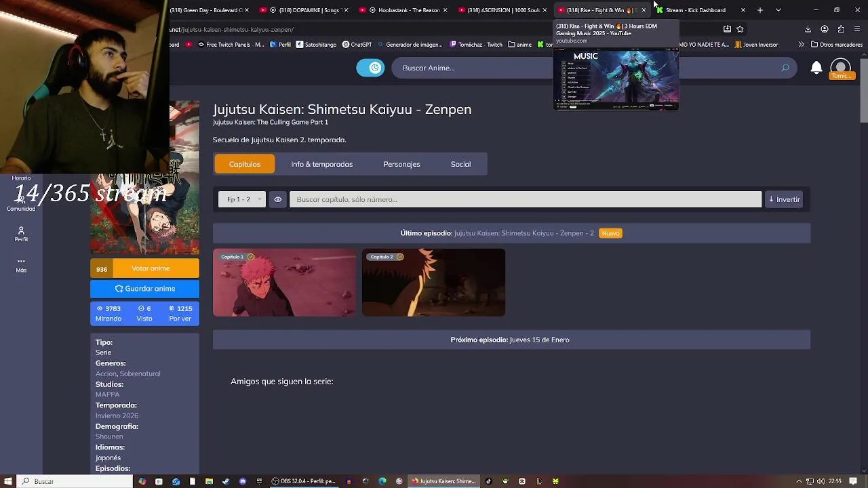The height and width of the screenshot is (488, 868).
Task: Expand the Ep 1 - 2 range dropdown
Action: pyautogui.click(x=242, y=199)
